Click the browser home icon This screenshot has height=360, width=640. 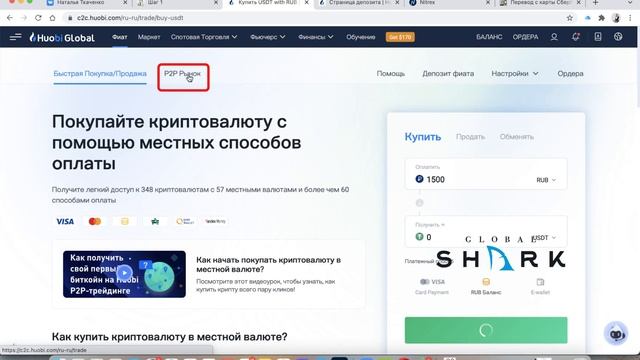52,18
